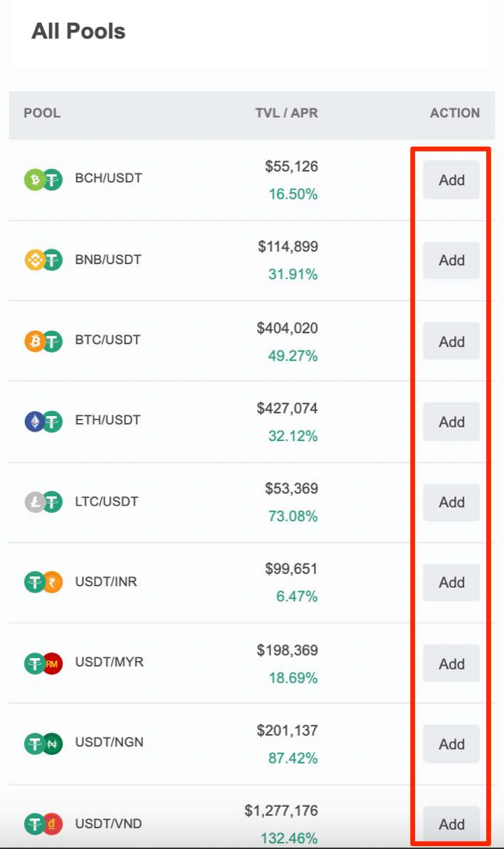Screen dimensions: 504x849
Task: Click the BNB/USDT pair icon
Action: click(43, 260)
